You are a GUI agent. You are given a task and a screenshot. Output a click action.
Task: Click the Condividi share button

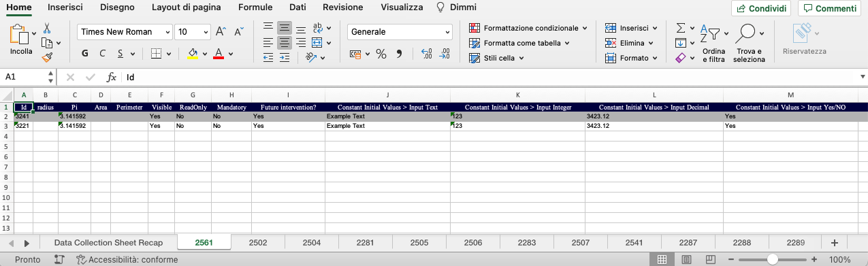tap(761, 8)
